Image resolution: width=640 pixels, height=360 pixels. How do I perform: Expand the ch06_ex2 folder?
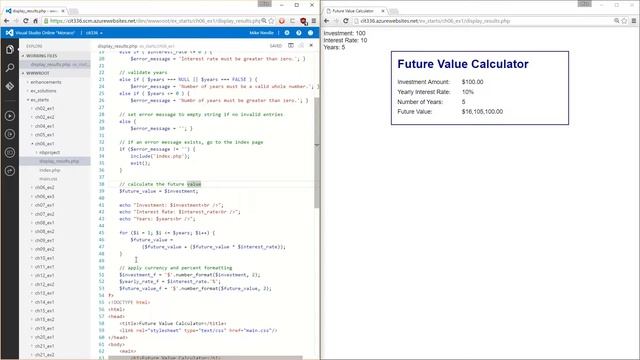click(x=43, y=187)
